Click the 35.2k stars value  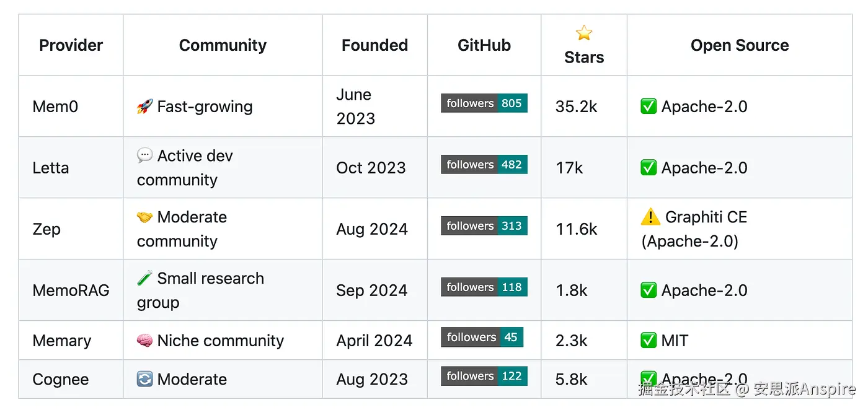(576, 107)
